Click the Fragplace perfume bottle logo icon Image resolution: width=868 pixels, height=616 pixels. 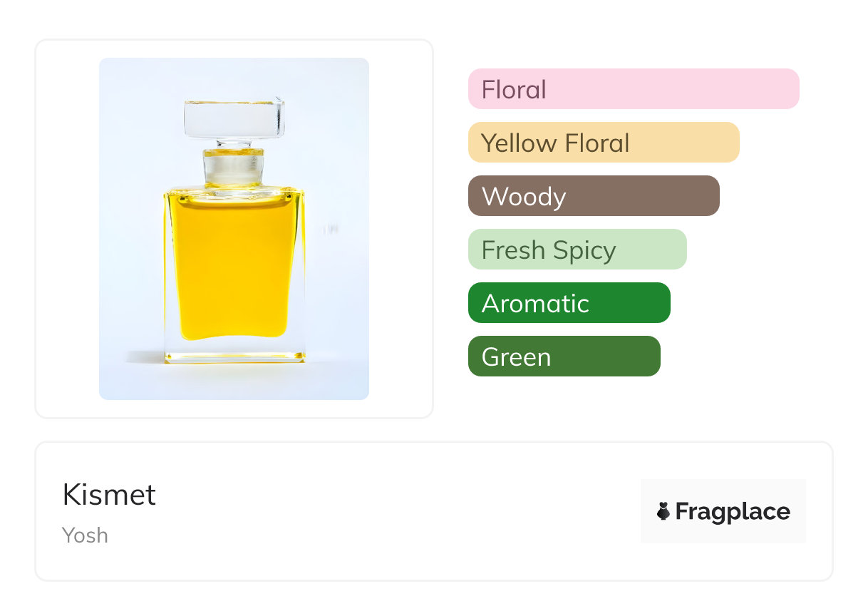(663, 511)
